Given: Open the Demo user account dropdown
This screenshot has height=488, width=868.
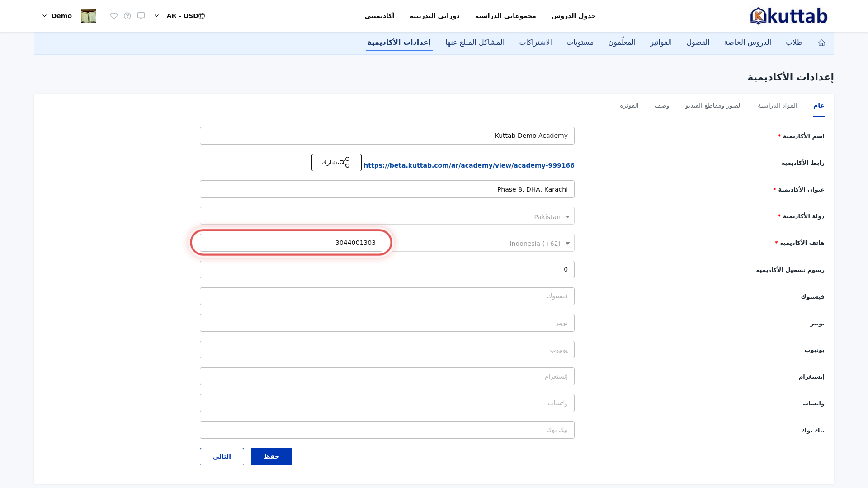Looking at the screenshot, I should [x=57, y=16].
